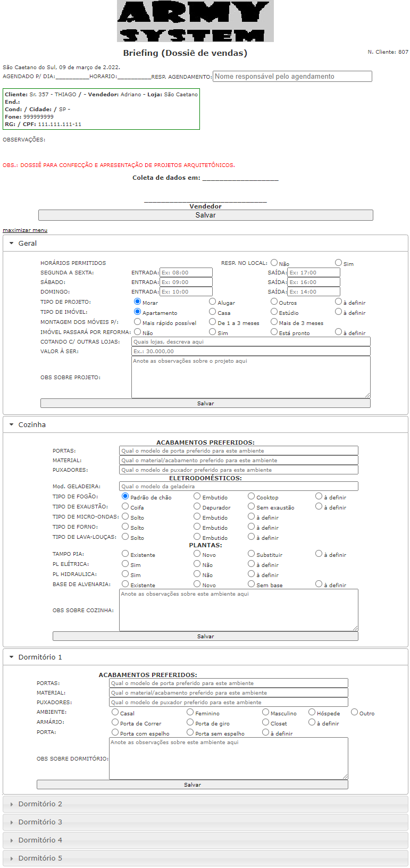Click the responsável pelo agendamento name field

292,77
